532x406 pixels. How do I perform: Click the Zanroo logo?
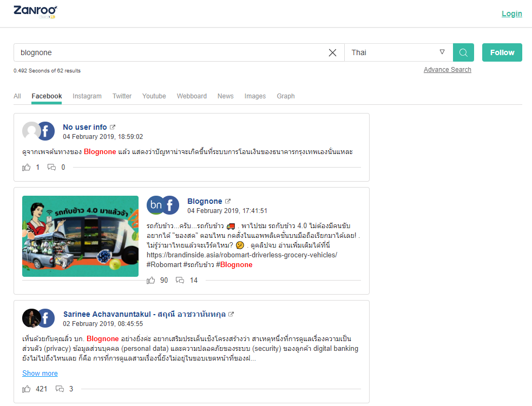point(35,12)
